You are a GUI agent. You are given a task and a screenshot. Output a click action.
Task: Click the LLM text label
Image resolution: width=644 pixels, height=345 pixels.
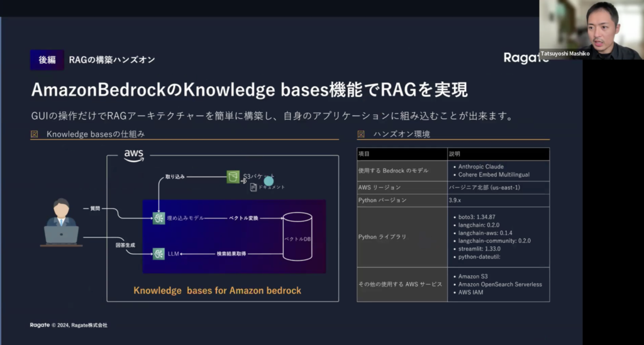point(174,254)
